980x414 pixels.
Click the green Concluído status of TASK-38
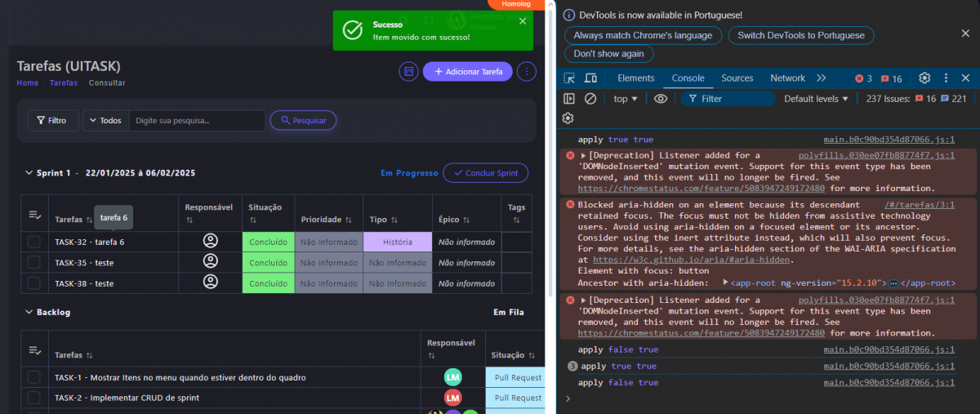268,283
